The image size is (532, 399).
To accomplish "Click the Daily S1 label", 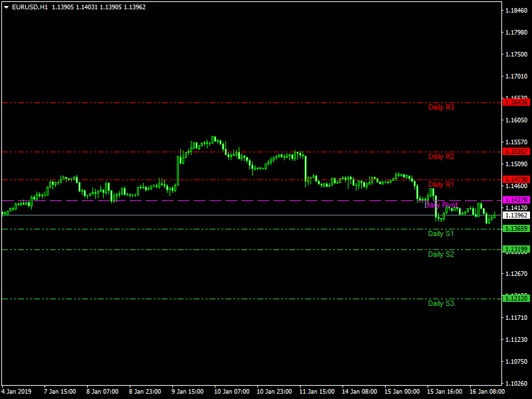I will coord(441,233).
